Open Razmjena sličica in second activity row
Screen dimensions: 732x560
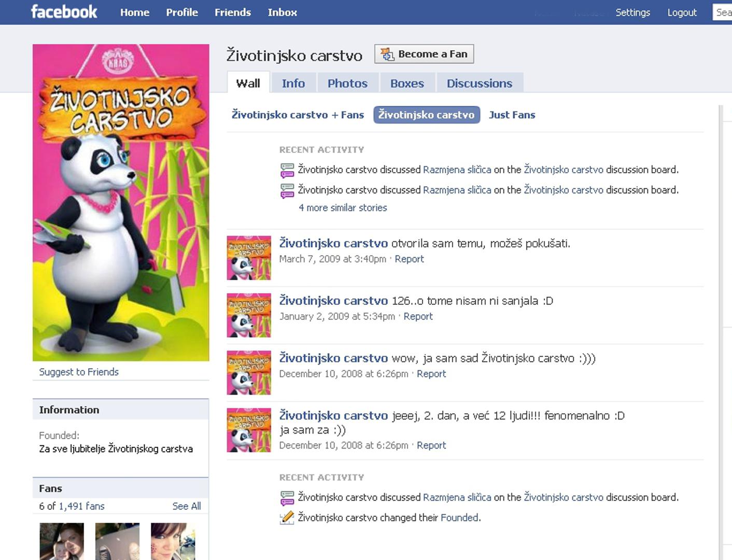click(457, 190)
